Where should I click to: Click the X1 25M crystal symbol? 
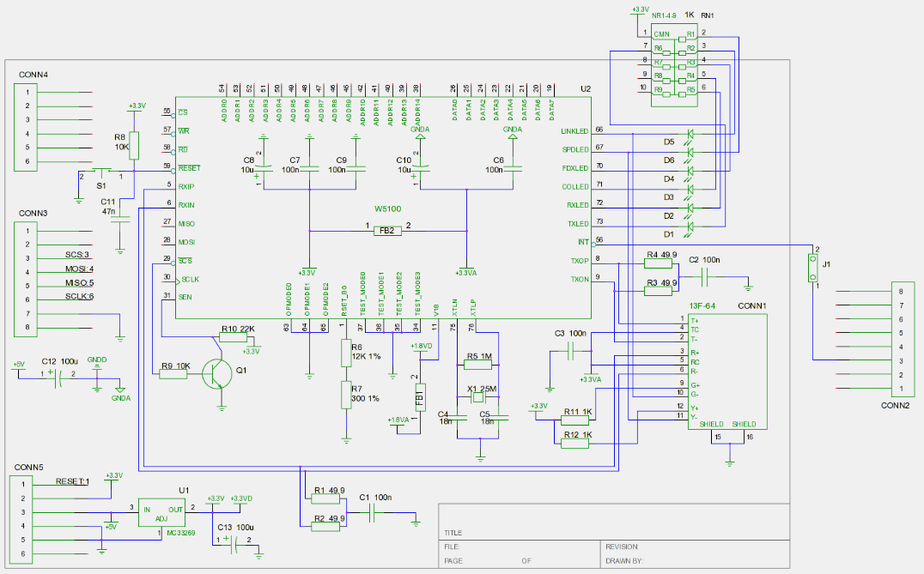[x=478, y=398]
